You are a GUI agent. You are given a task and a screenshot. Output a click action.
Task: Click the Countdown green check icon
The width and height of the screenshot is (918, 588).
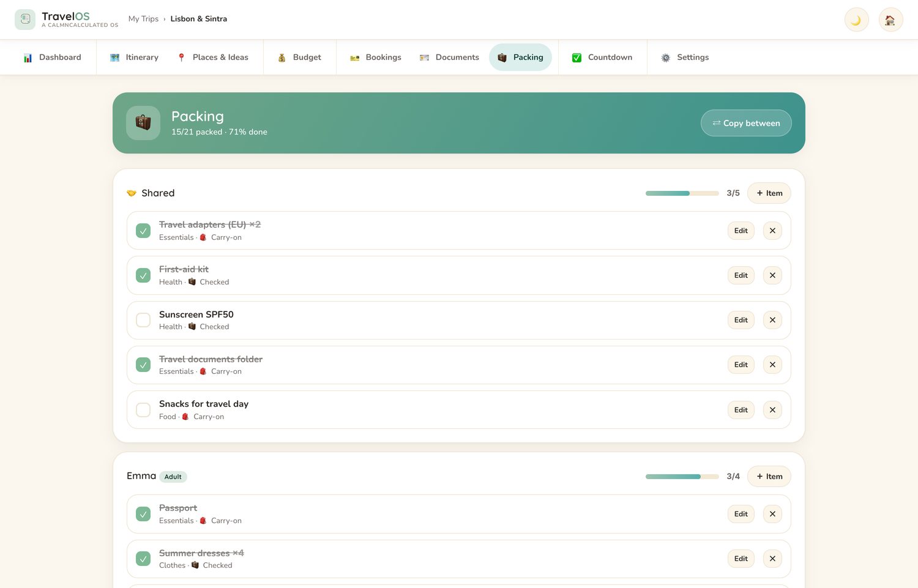coord(577,58)
